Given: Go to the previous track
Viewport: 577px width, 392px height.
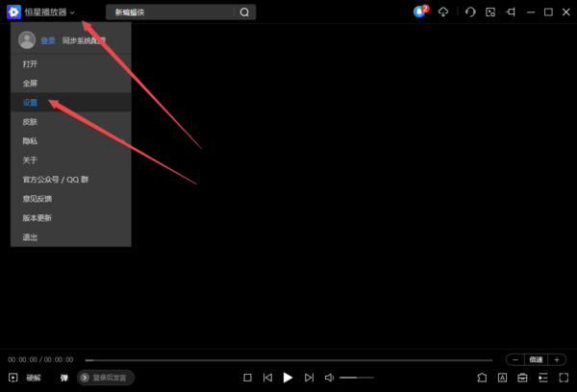Looking at the screenshot, I should [267, 378].
